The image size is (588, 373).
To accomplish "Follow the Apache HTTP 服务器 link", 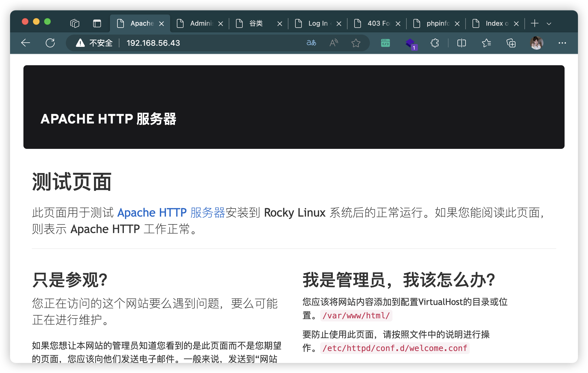I will [171, 213].
